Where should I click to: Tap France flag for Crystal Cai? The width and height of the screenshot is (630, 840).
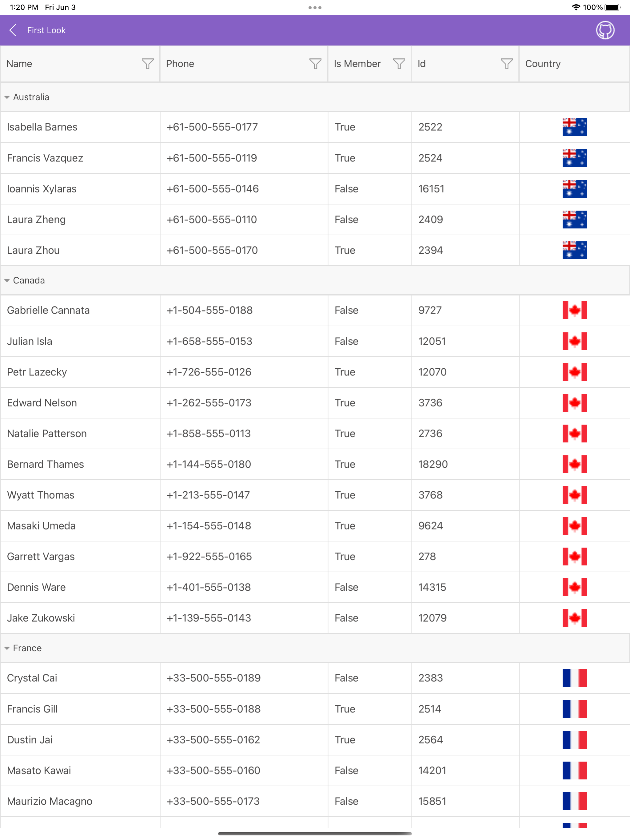click(574, 678)
